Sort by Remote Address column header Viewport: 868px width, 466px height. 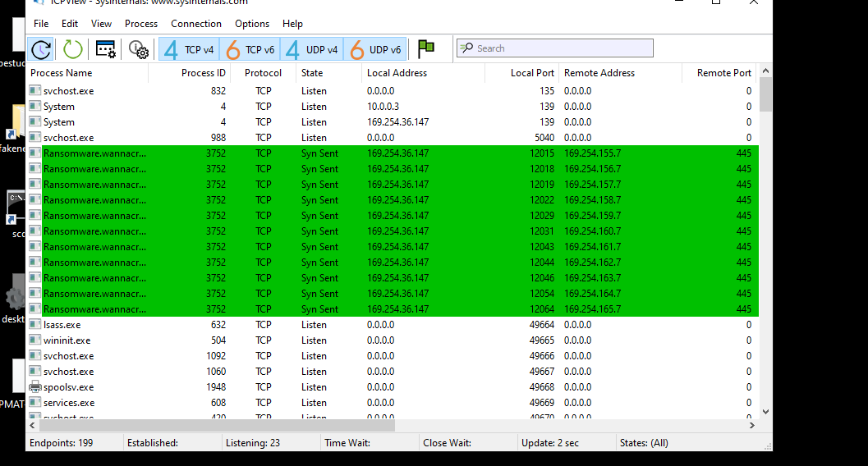(x=621, y=73)
